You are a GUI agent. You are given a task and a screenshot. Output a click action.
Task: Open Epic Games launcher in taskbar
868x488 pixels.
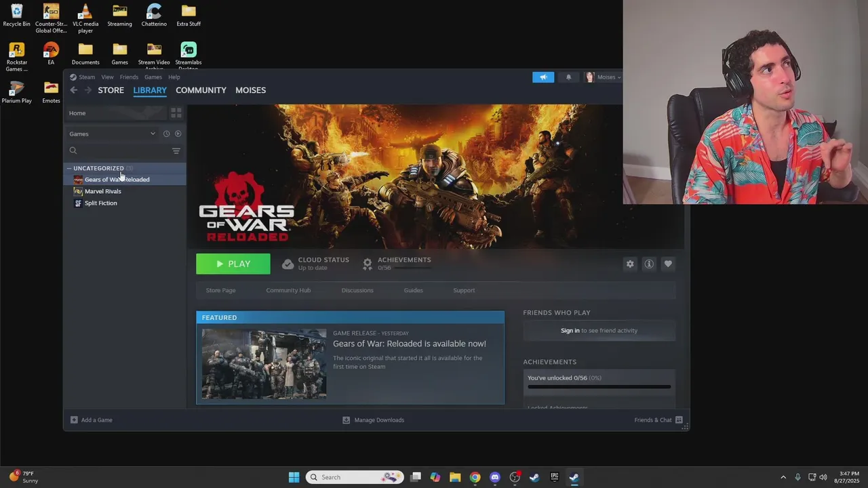[x=554, y=477]
